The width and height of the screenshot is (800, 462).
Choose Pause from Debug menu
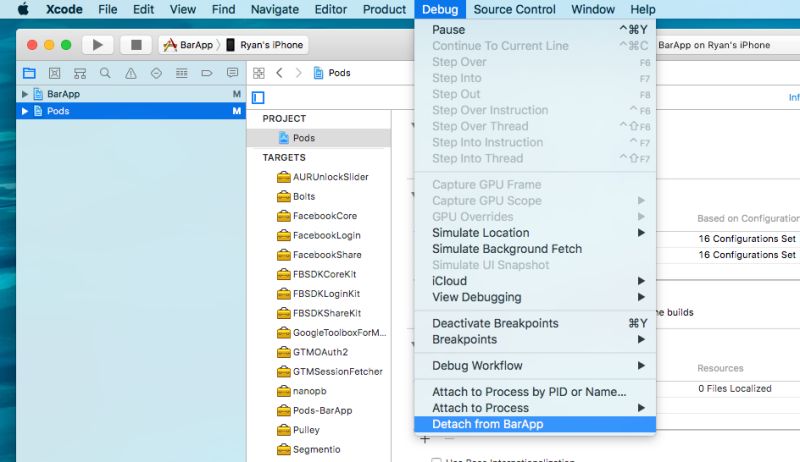point(535,30)
